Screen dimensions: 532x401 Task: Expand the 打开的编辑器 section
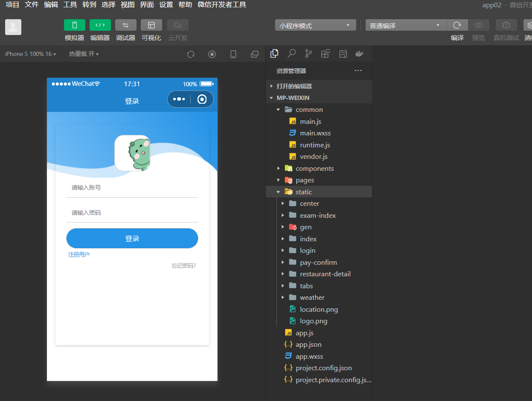click(319, 86)
